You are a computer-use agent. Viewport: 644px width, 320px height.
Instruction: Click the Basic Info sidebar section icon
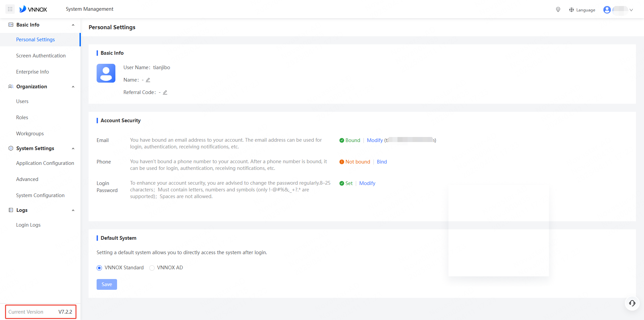point(11,25)
